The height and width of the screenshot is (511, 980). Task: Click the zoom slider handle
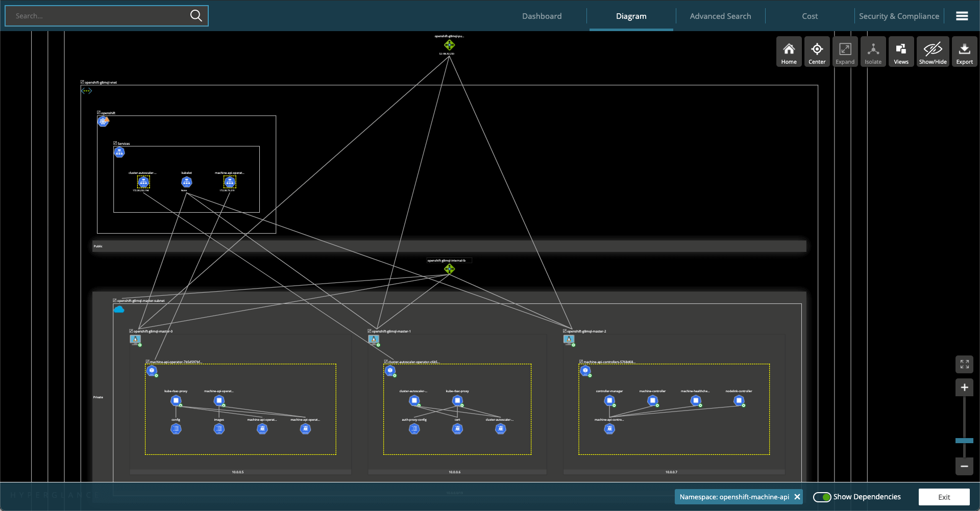tap(964, 441)
